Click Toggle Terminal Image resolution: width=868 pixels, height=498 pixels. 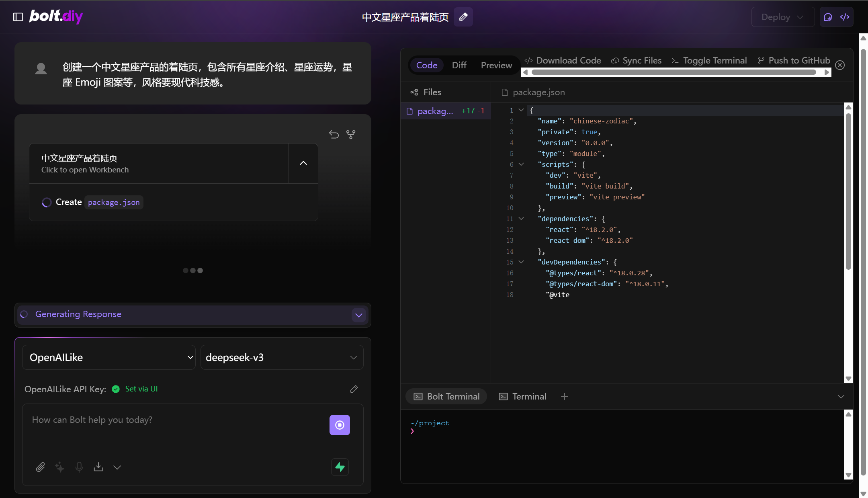pyautogui.click(x=709, y=60)
